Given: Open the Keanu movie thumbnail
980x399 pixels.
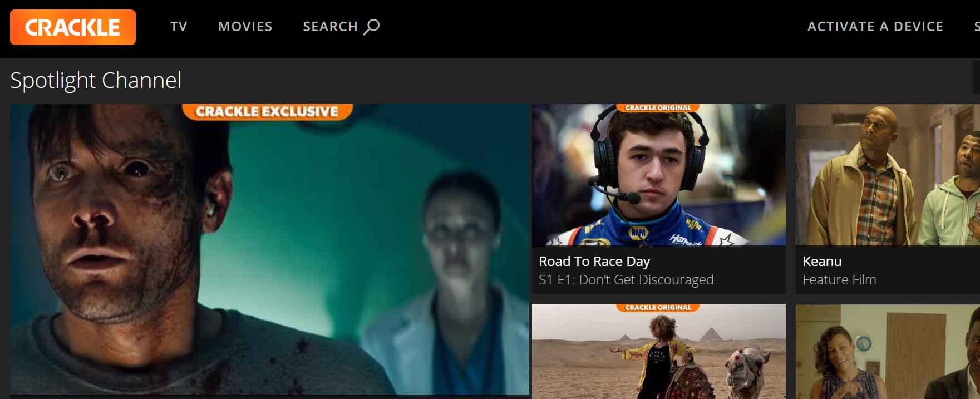Looking at the screenshot, I should click(x=888, y=175).
